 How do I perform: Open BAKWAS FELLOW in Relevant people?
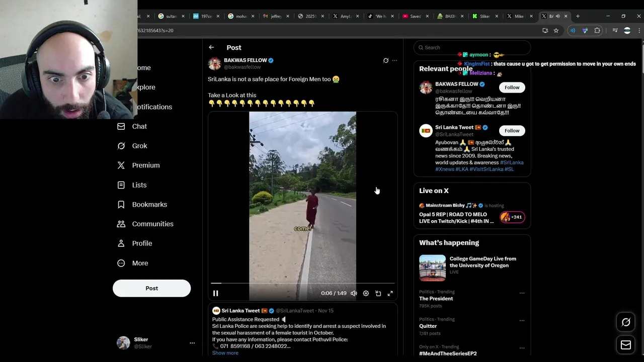[x=456, y=84]
